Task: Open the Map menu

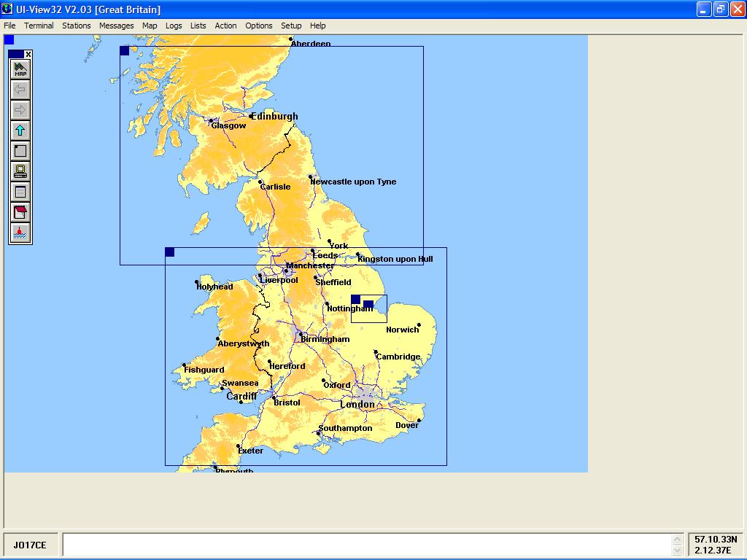Action: 150,26
